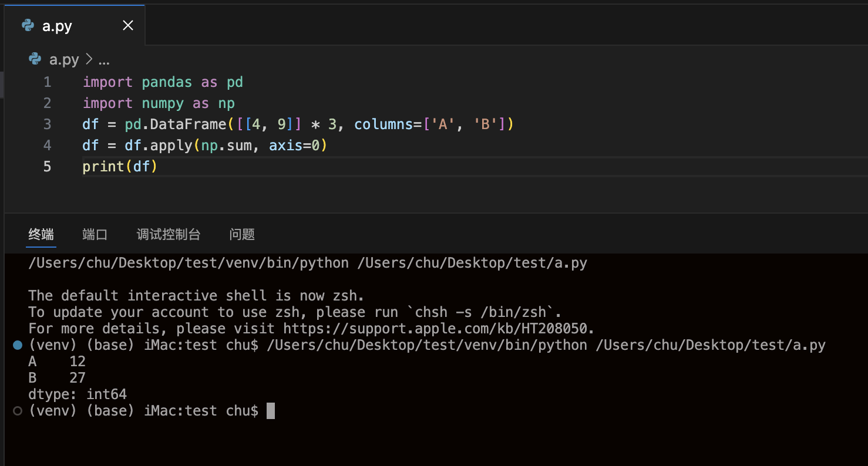Open the 端口 panel tab

tap(95, 235)
